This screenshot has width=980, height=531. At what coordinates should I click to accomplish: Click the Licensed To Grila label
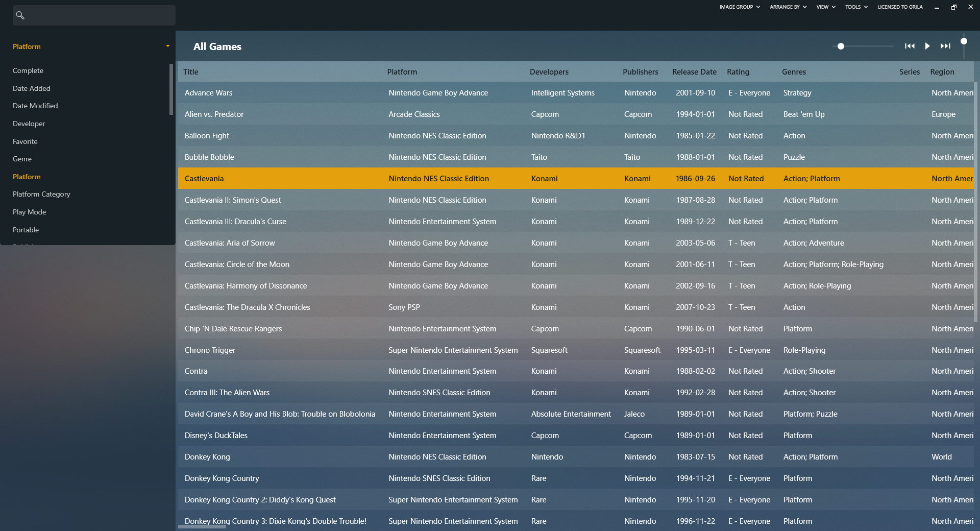(900, 7)
